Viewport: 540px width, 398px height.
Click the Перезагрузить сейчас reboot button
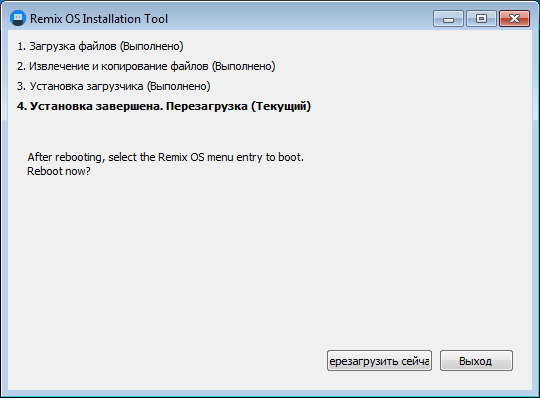pos(379,361)
